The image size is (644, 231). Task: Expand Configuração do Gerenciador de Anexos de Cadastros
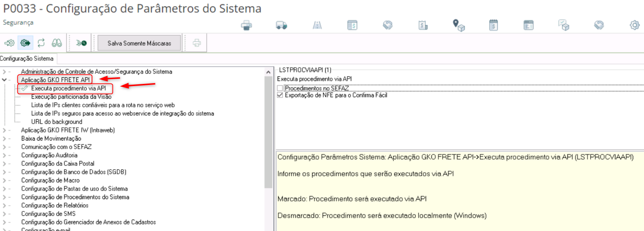click(x=4, y=222)
